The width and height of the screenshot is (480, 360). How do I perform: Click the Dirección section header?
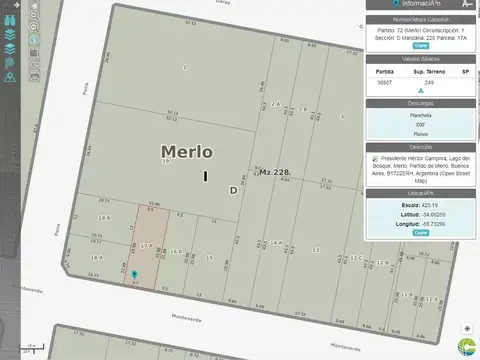(x=421, y=147)
